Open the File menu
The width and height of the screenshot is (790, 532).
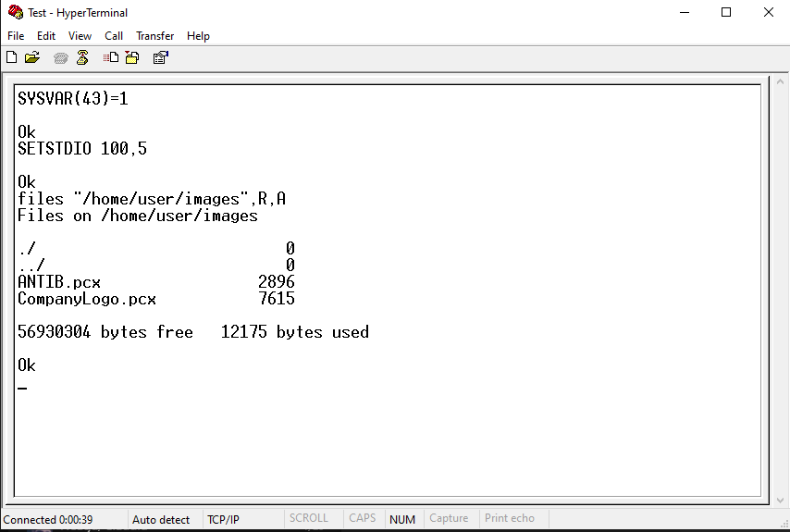tap(16, 36)
